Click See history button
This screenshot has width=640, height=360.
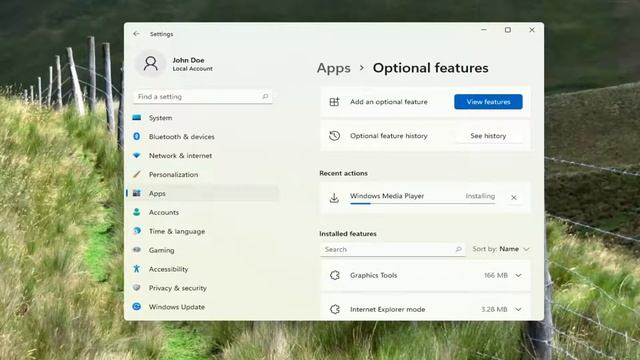pos(488,136)
